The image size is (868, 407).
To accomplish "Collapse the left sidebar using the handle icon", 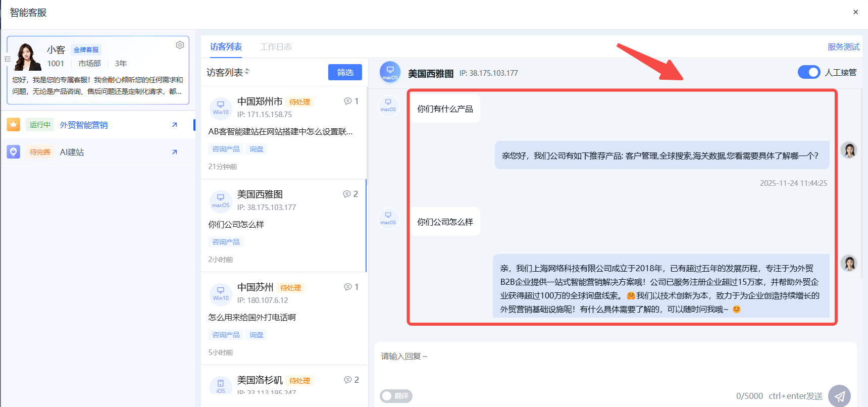I will (x=8, y=59).
